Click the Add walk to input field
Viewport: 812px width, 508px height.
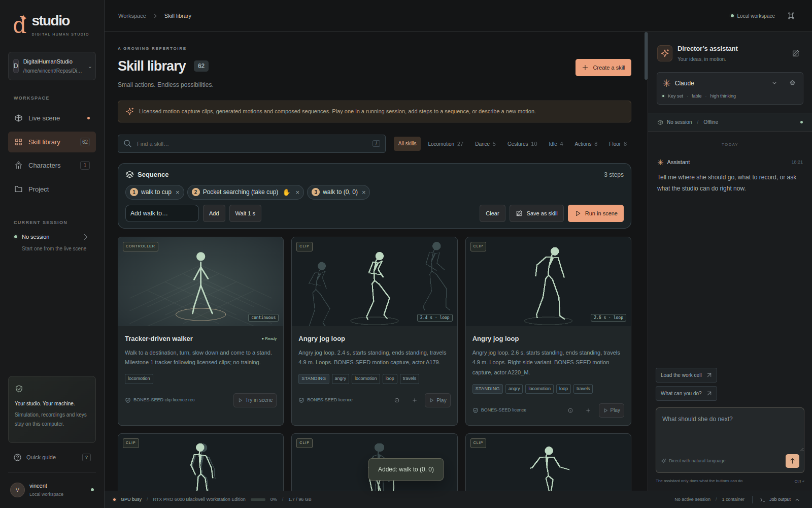(162, 213)
